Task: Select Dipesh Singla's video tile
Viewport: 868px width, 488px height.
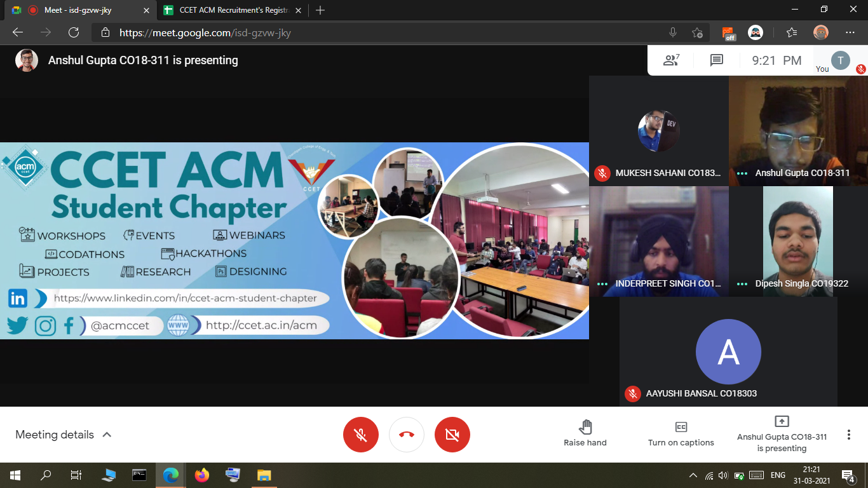Action: pos(798,241)
